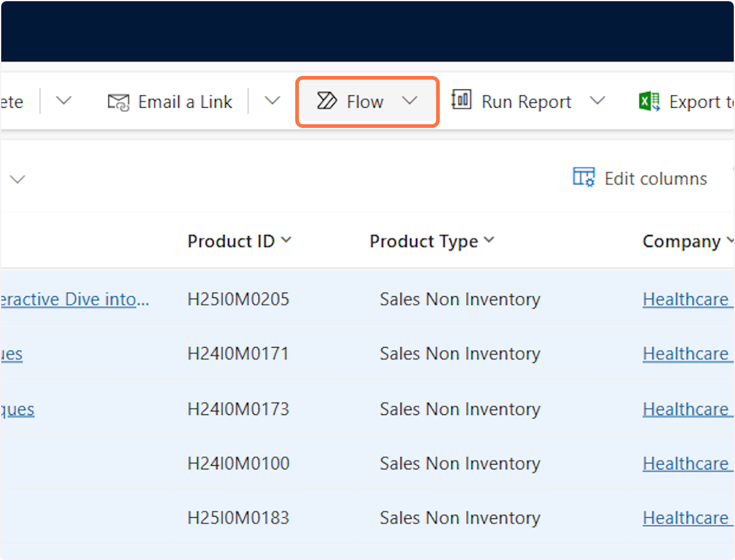Click the Excel export icon
Viewport: 735px width, 560px height.
(649, 102)
